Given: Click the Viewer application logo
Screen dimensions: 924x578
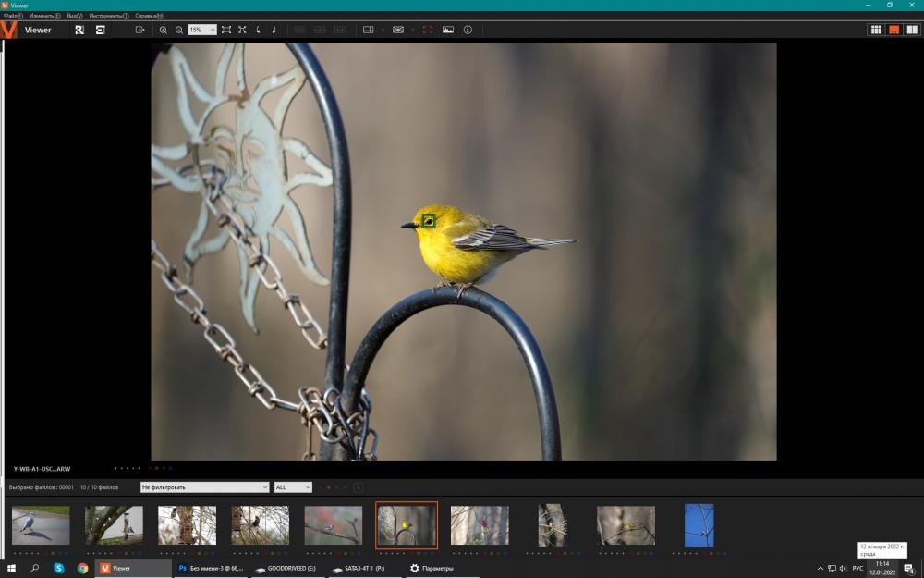Looking at the screenshot, I should tap(8, 30).
